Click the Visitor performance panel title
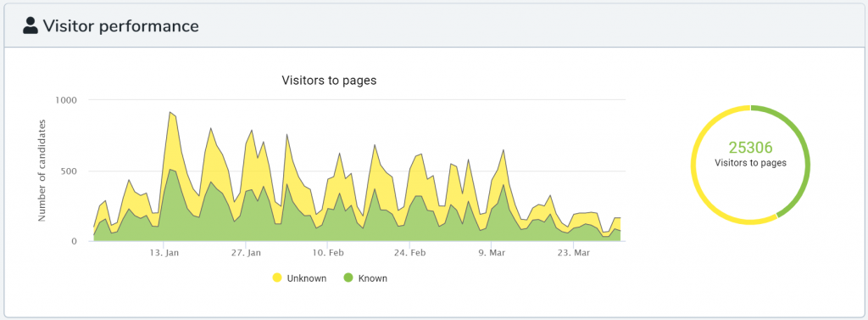 tap(120, 25)
